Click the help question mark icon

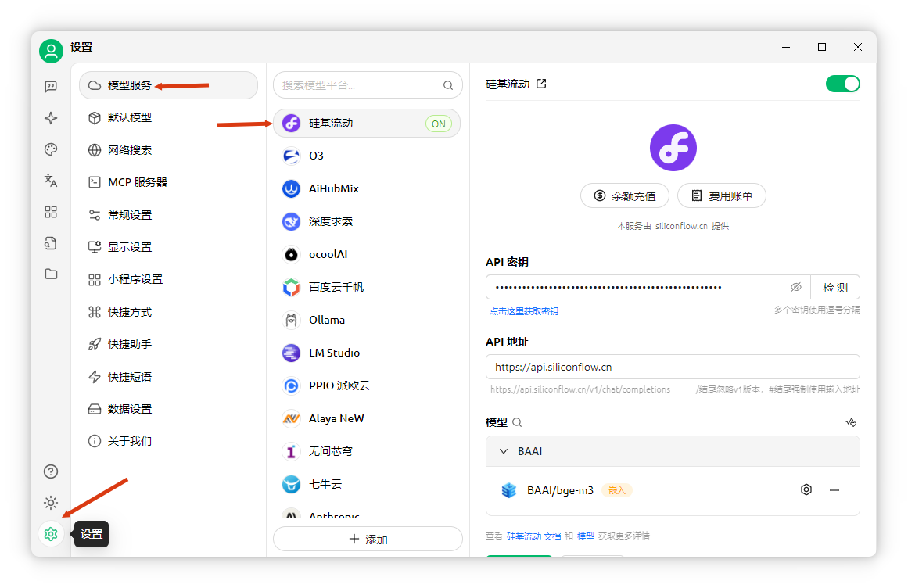[x=51, y=471]
